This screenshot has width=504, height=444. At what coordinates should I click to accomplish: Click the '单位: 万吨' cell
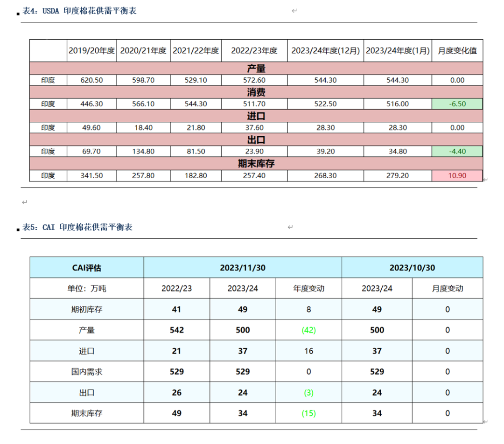(87, 289)
